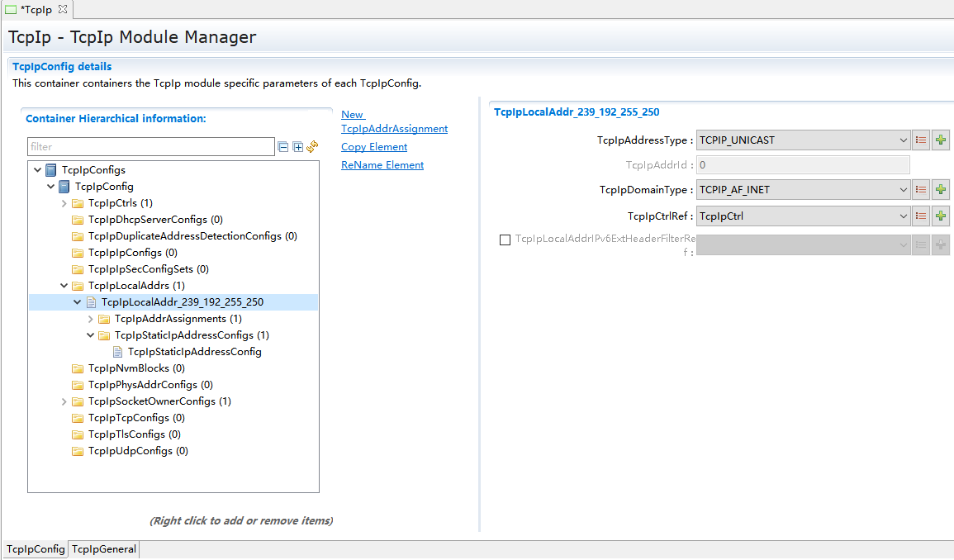Click green plus beside TcpIpAddressType
Screen dimensions: 954x560
pos(941,140)
